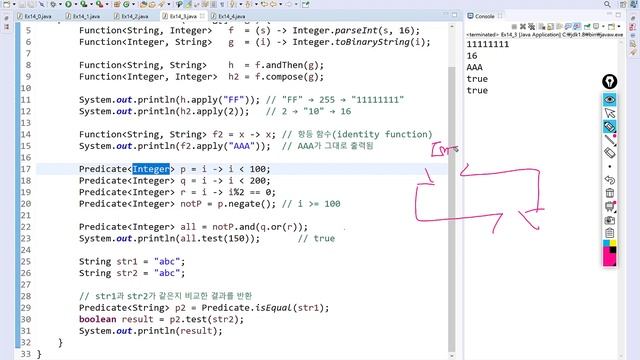Switch to the Ex14_1.java editor tab
Screen dimensions: 640x360
click(83, 16)
